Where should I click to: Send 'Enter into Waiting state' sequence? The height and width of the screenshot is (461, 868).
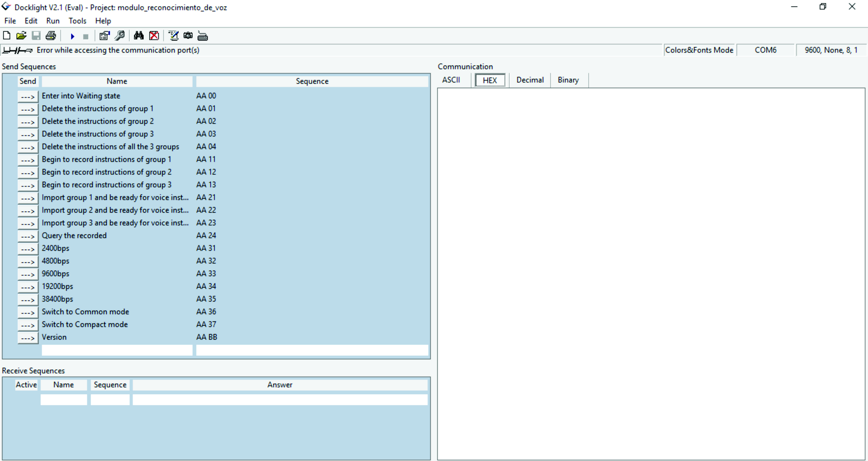point(28,97)
